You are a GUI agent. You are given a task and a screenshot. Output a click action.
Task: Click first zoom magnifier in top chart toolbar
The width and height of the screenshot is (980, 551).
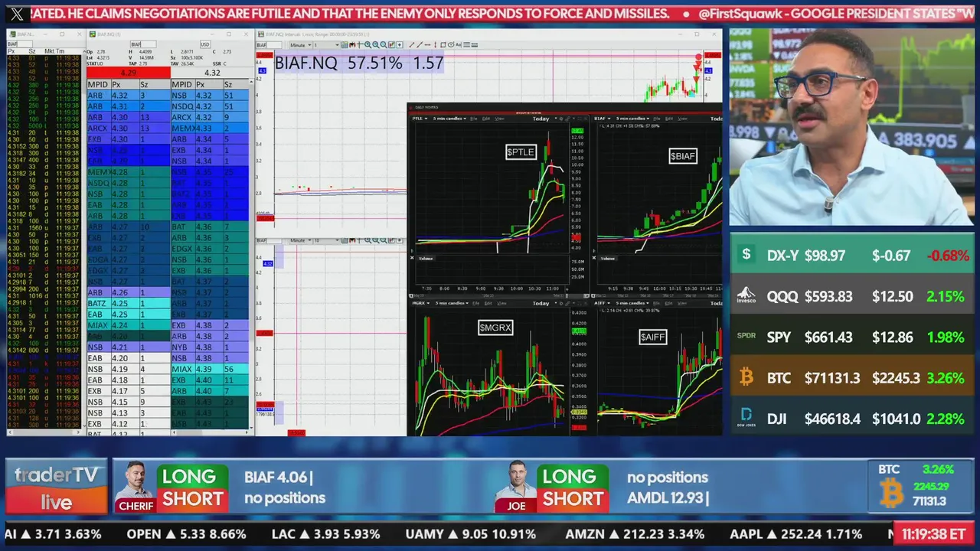(x=367, y=44)
